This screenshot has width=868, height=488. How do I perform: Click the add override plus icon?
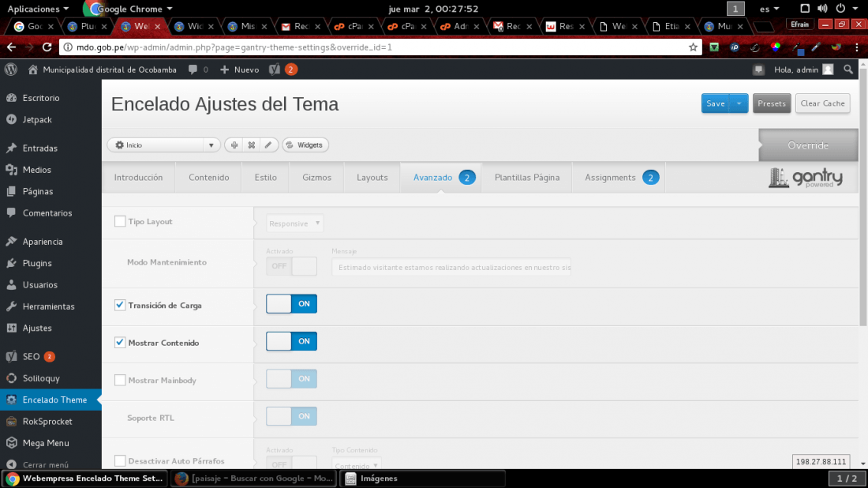pyautogui.click(x=234, y=145)
